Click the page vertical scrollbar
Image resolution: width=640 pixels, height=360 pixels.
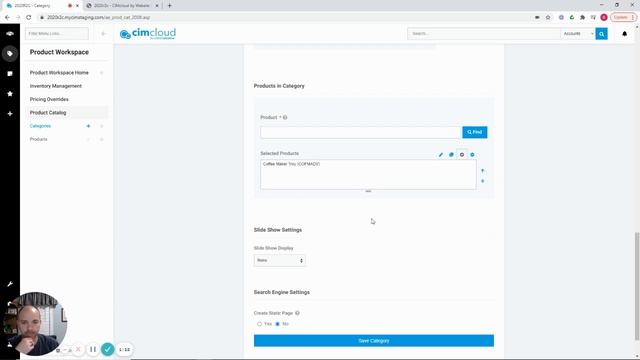(637, 286)
